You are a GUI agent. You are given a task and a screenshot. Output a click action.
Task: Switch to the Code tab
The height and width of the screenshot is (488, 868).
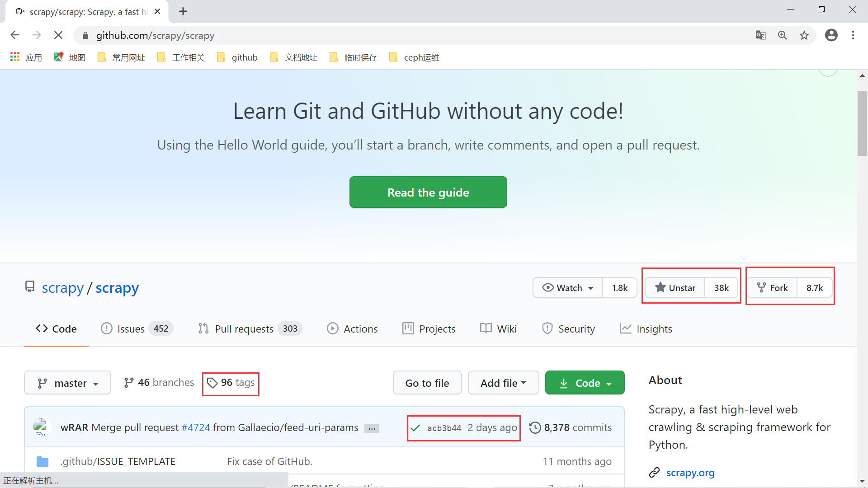(x=56, y=329)
